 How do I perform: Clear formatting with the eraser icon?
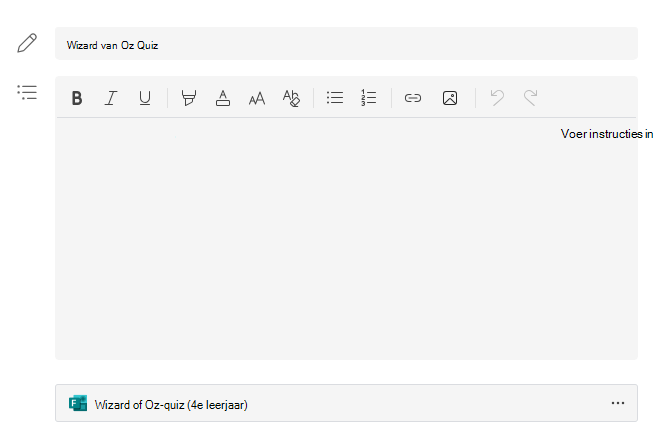click(291, 98)
